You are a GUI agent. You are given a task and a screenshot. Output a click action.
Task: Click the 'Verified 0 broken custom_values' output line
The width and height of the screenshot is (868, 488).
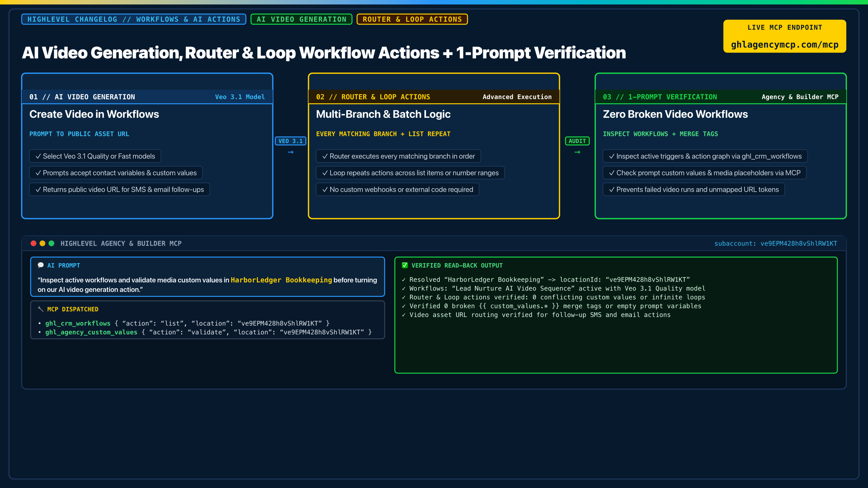(x=552, y=306)
